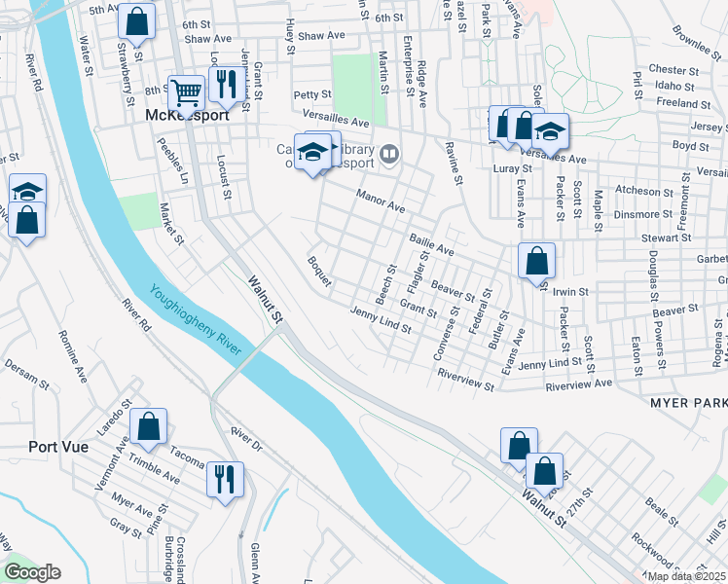The height and width of the screenshot is (584, 728).
Task: Select the MYER PARK neighborhood label
Action: (688, 403)
